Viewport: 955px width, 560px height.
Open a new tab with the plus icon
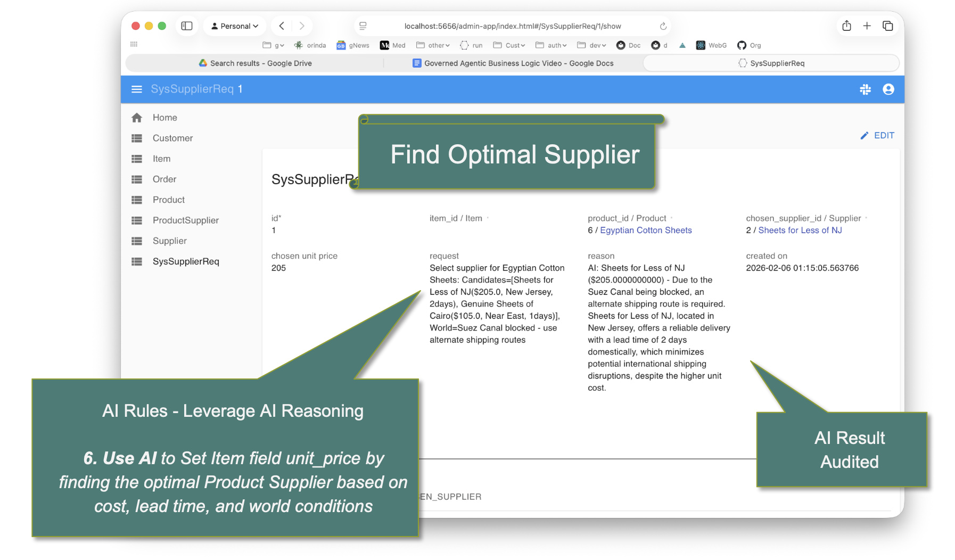pos(867,26)
